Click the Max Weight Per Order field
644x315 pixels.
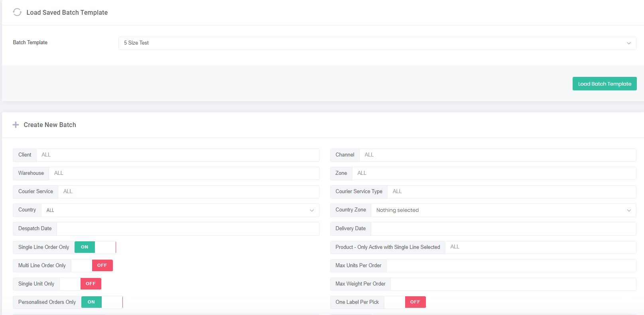coord(514,284)
